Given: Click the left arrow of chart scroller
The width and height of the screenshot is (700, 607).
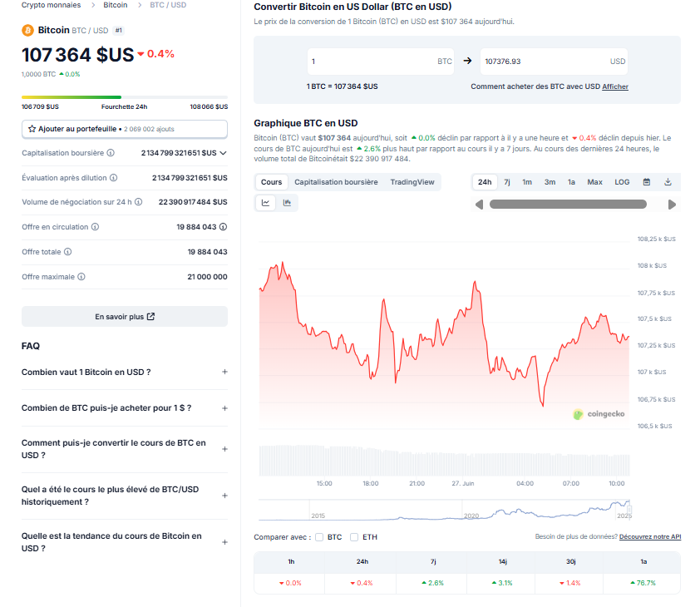Looking at the screenshot, I should (479, 205).
